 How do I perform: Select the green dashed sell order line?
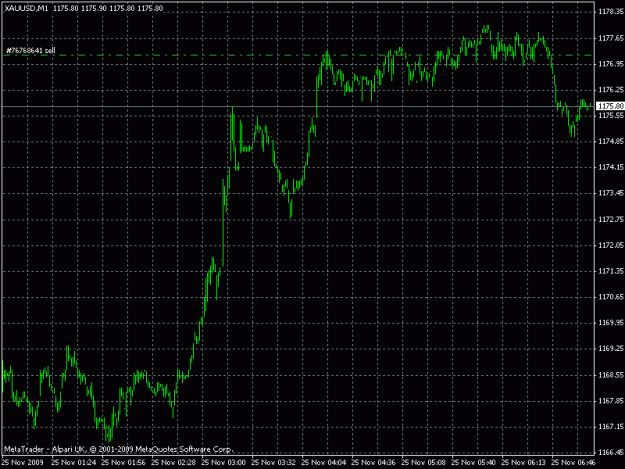pos(298,55)
